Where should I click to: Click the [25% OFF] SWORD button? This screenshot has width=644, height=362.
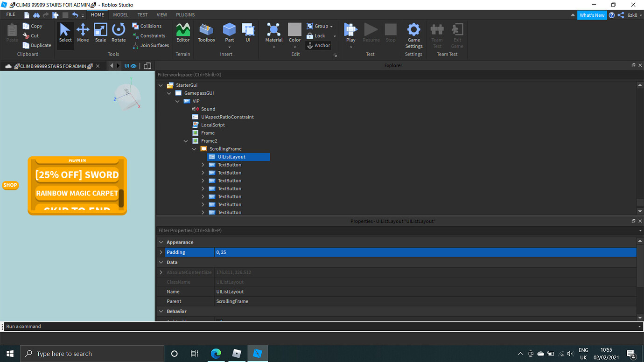(77, 175)
